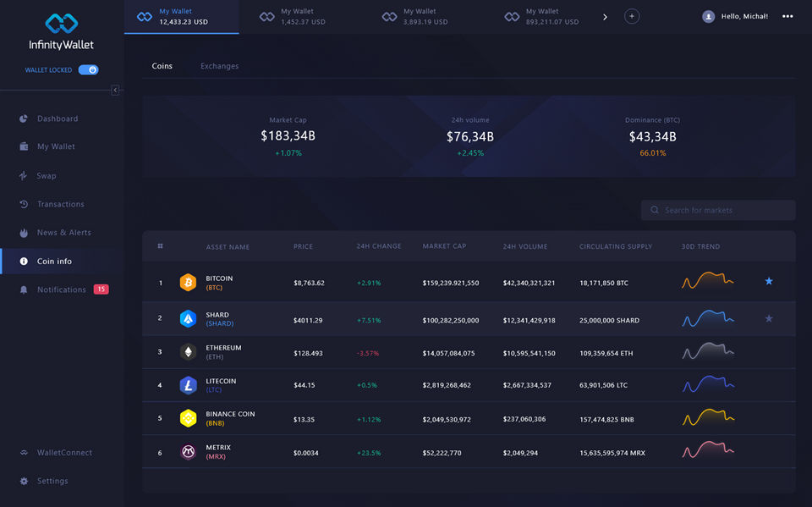
Task: Open the Bitcoin 30D trend chart
Action: click(708, 280)
